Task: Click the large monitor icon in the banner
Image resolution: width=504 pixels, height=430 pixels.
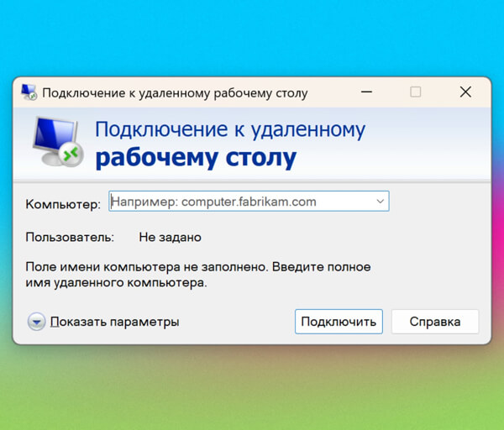Action: click(x=58, y=142)
